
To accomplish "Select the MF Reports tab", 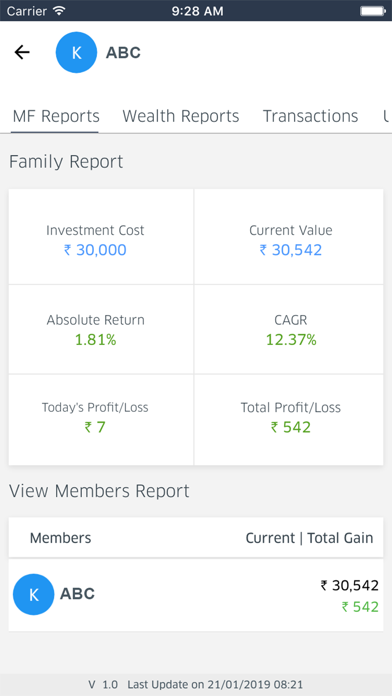I will 56,116.
